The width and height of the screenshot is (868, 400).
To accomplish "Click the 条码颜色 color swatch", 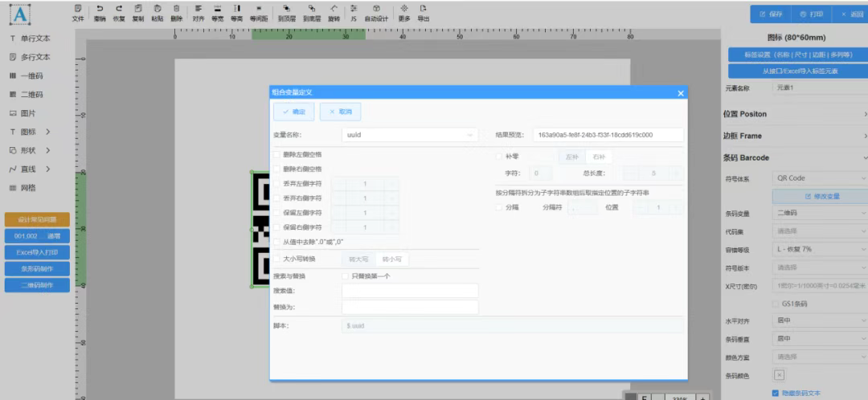I will tap(779, 375).
